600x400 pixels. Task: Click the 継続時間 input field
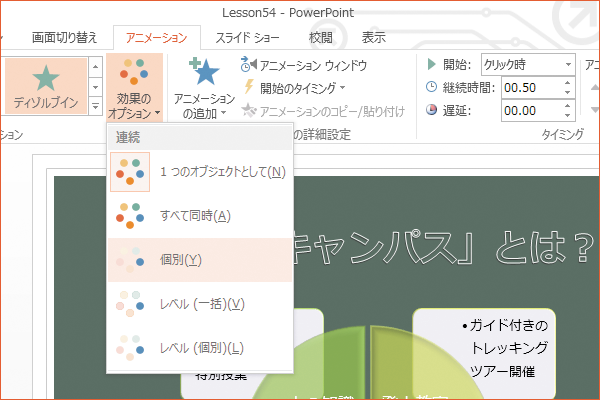(x=531, y=88)
